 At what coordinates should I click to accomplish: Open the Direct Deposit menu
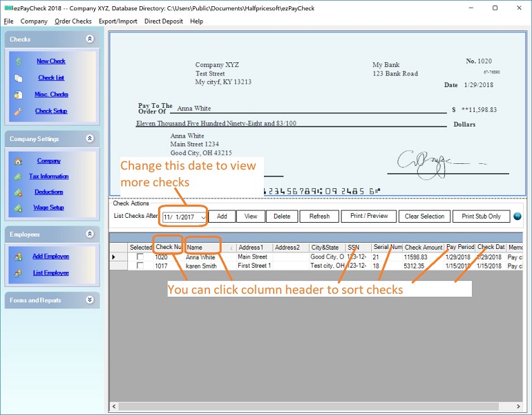coord(164,21)
